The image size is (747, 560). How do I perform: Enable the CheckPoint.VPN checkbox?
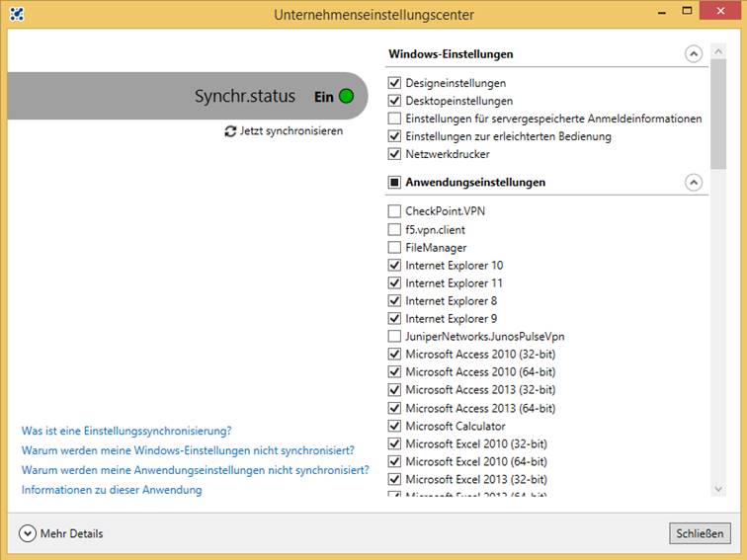[x=394, y=211]
